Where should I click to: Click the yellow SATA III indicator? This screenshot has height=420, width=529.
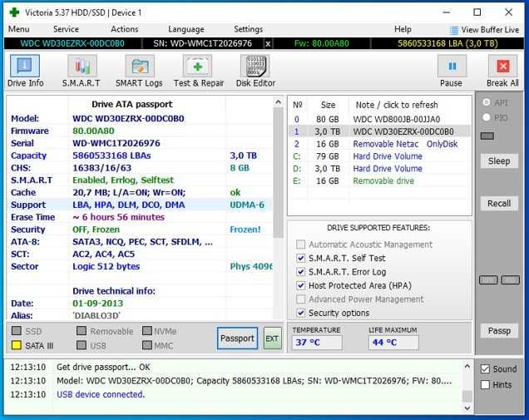click(16, 345)
